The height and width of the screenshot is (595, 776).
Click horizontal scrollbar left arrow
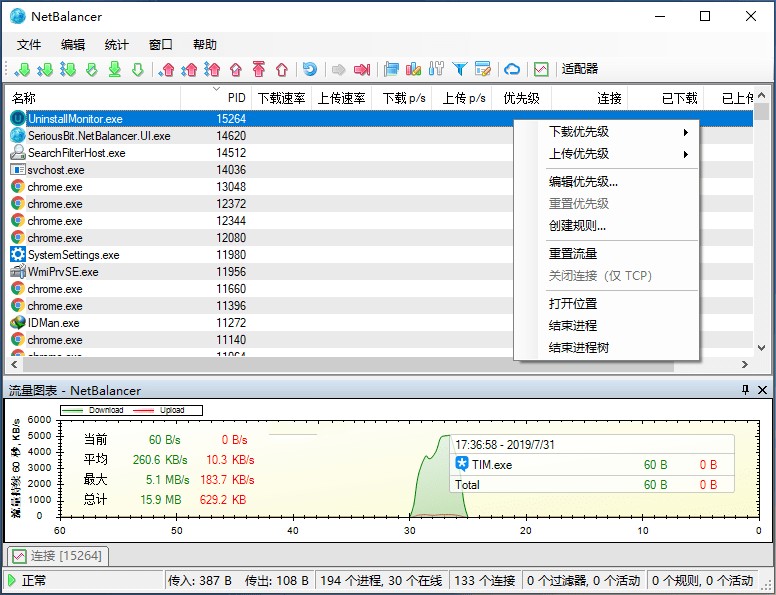[x=14, y=364]
